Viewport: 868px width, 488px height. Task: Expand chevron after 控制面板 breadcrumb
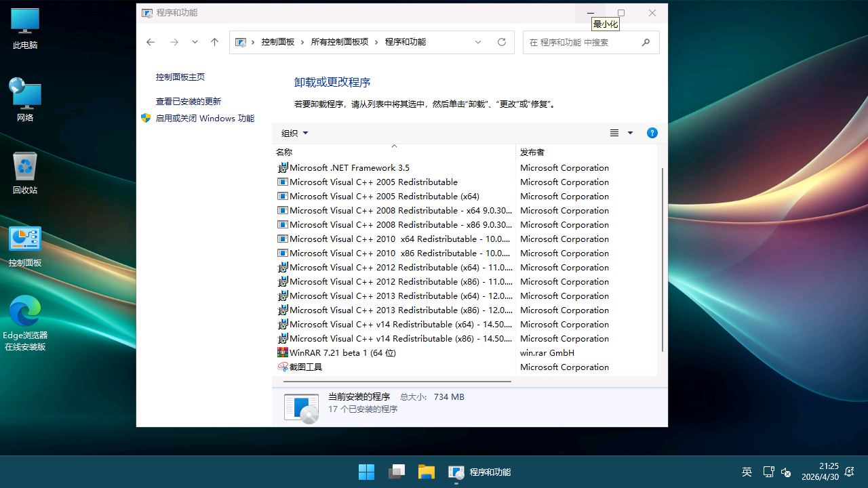pyautogui.click(x=303, y=42)
